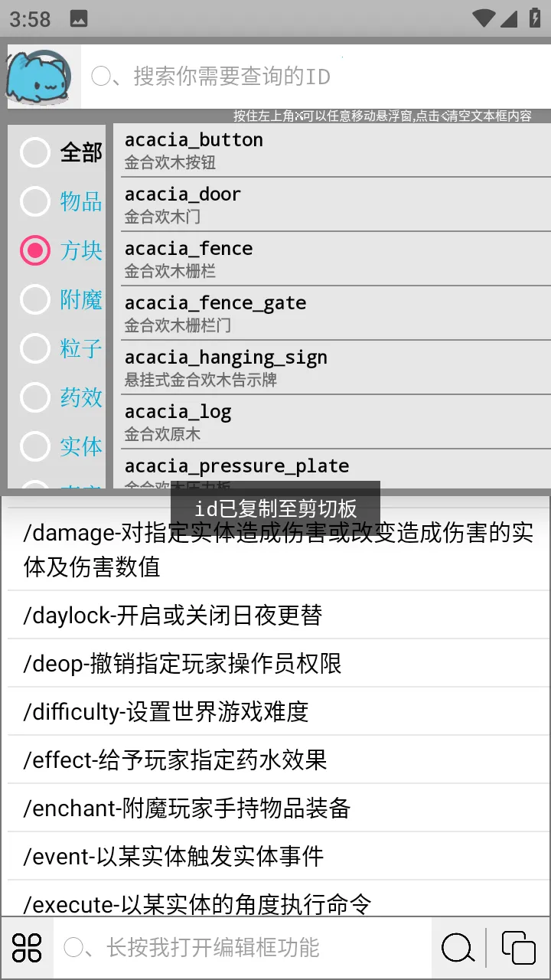This screenshot has width=551, height=980.
Task: Tap the magnifier search icon at bottom
Action: 458,948
